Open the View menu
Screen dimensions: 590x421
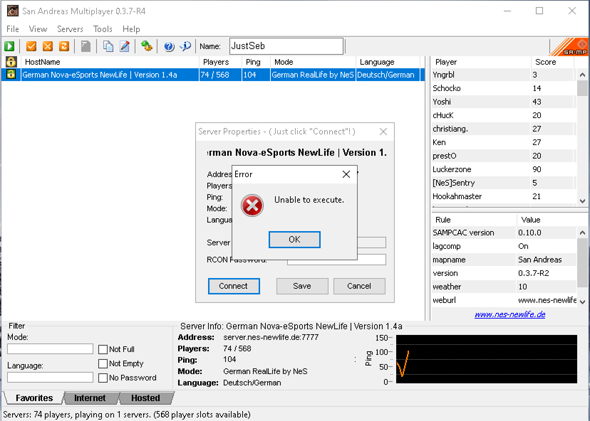point(38,29)
